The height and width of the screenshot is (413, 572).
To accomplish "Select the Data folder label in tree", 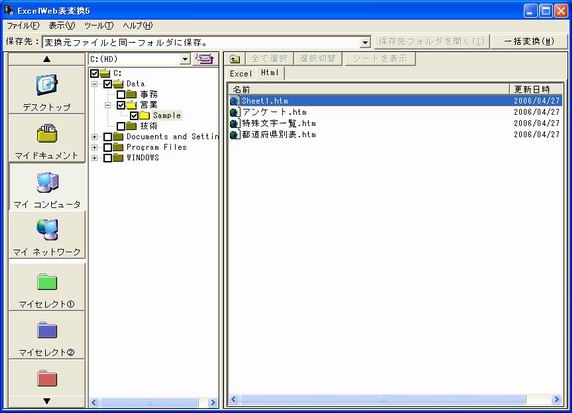I will [135, 84].
